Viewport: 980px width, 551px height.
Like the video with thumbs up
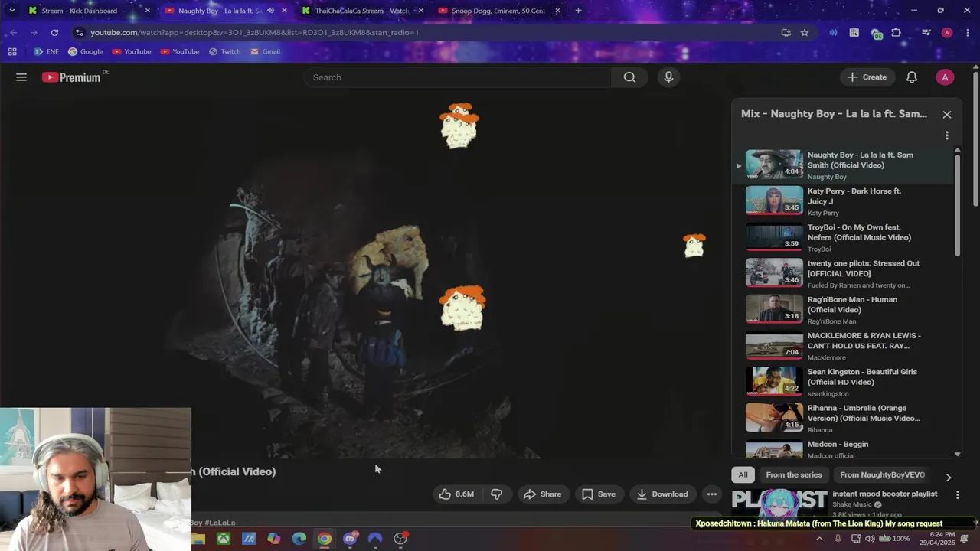tap(457, 494)
